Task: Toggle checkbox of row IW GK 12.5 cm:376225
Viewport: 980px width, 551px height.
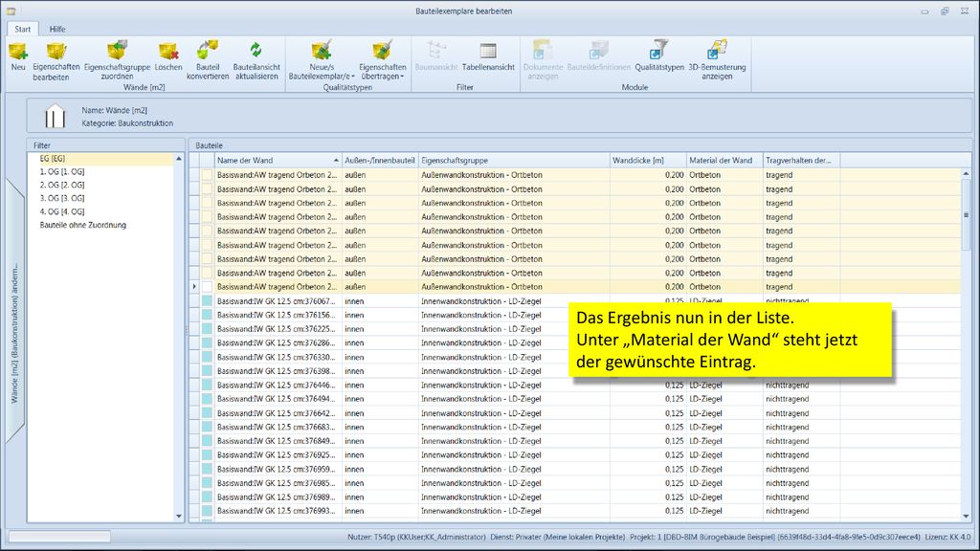Action: 208,329
